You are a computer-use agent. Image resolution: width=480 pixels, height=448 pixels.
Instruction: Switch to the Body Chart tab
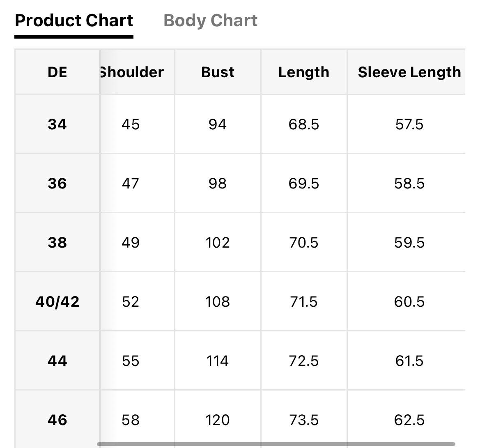click(x=210, y=21)
